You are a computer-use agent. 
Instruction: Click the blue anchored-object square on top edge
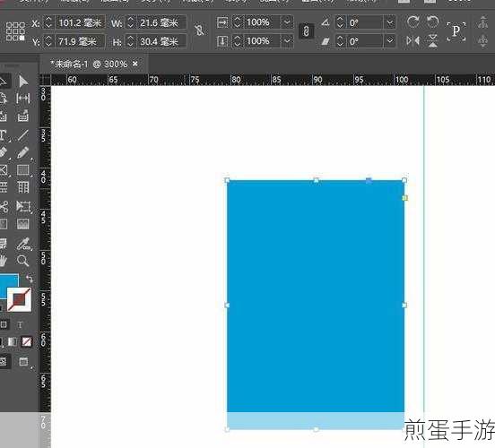tap(369, 180)
